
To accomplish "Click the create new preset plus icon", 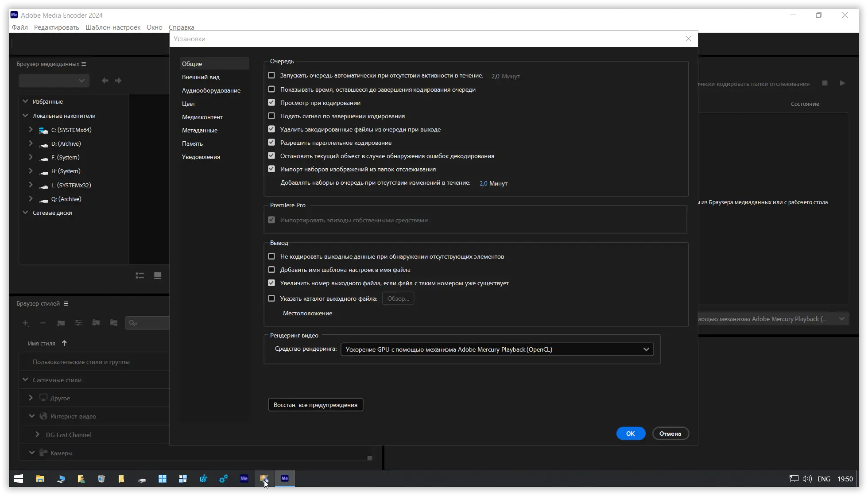I will coord(25,323).
